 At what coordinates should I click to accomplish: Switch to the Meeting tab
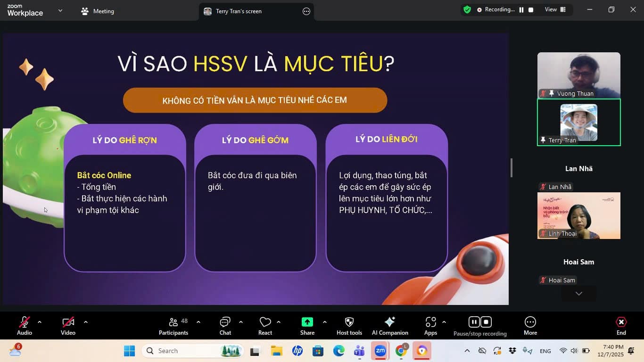pyautogui.click(x=98, y=11)
